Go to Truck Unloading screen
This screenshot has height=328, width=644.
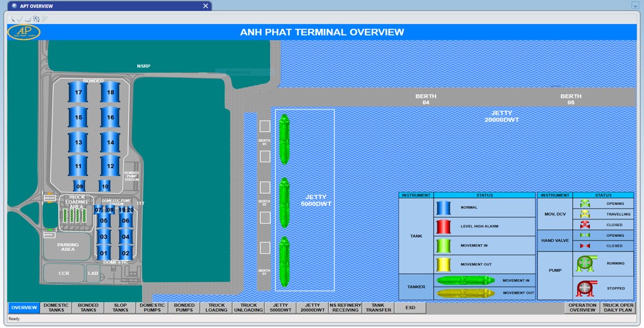pos(248,308)
